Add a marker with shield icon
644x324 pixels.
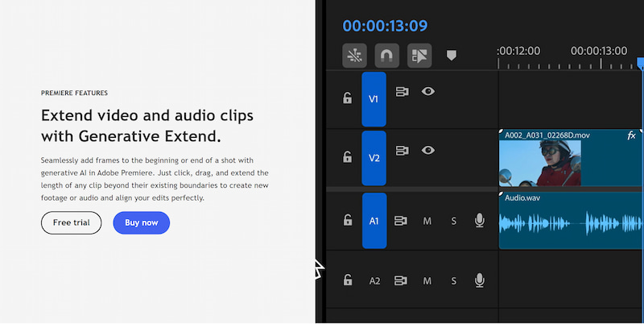click(452, 55)
